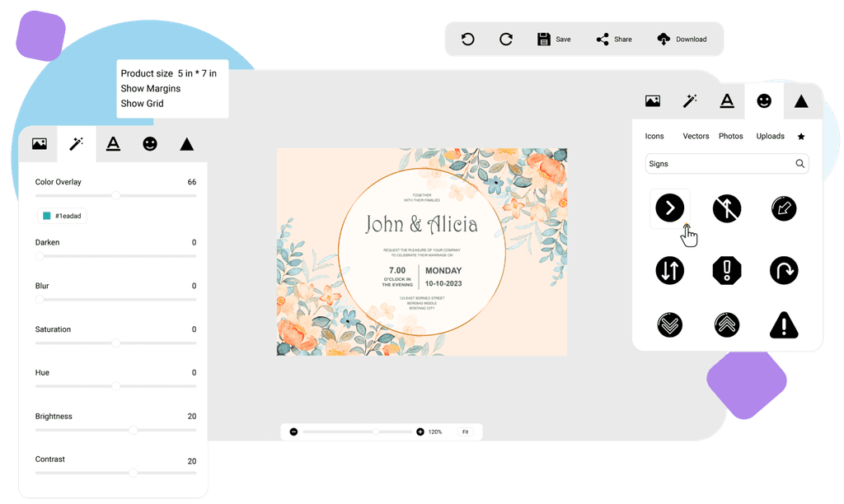Viewport: 844px width, 504px height.
Task: Switch to the Photos tab
Action: point(730,136)
